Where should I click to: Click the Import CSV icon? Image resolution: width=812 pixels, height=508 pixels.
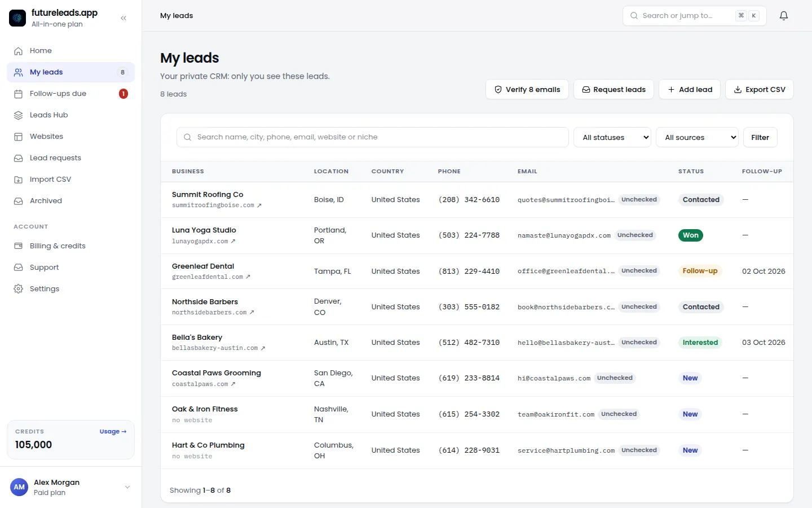[19, 179]
